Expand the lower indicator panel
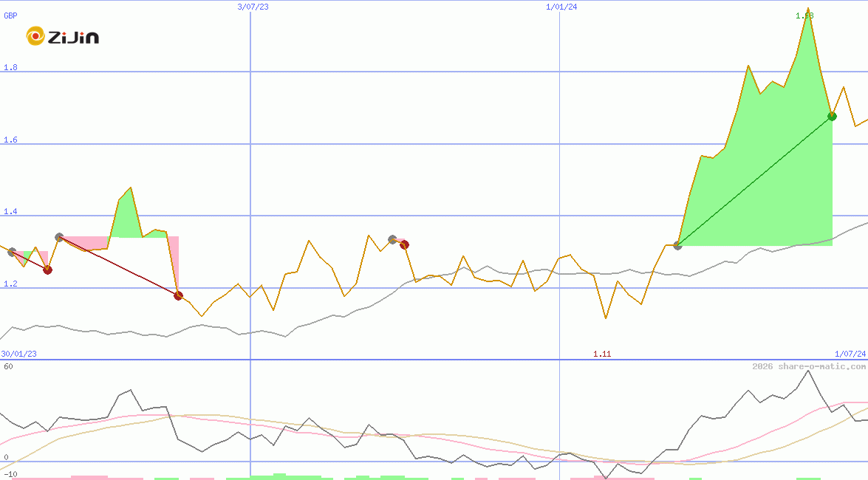 click(434, 421)
